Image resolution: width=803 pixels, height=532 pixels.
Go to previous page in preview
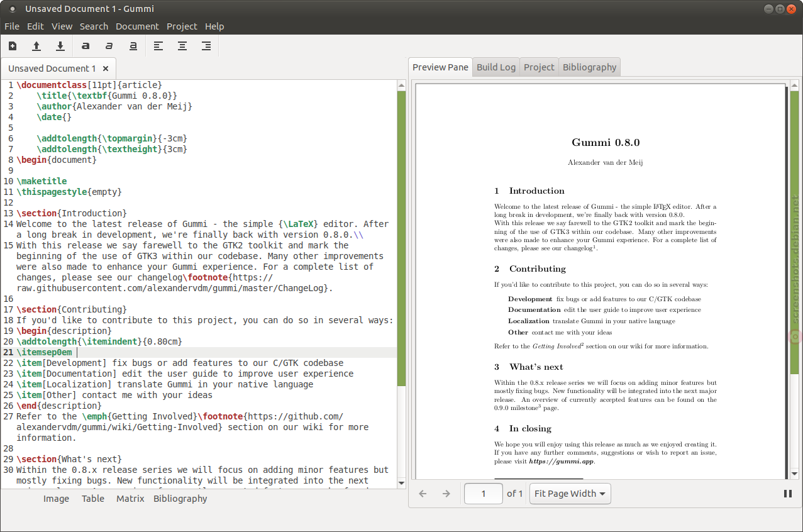pyautogui.click(x=423, y=494)
